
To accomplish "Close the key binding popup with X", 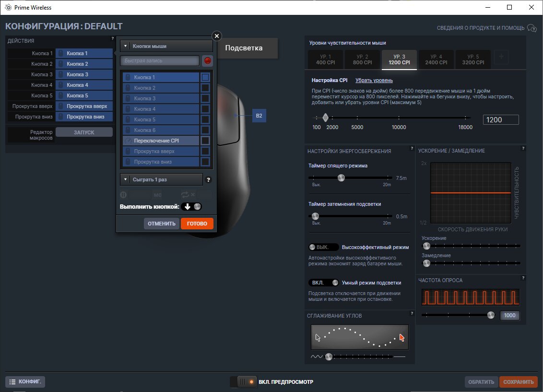I will [x=217, y=36].
